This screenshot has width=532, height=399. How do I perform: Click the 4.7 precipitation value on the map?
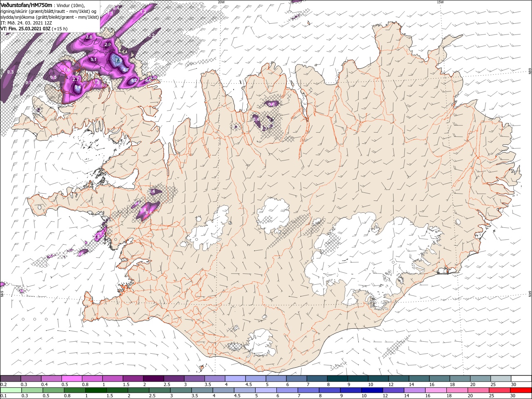[x=126, y=70]
